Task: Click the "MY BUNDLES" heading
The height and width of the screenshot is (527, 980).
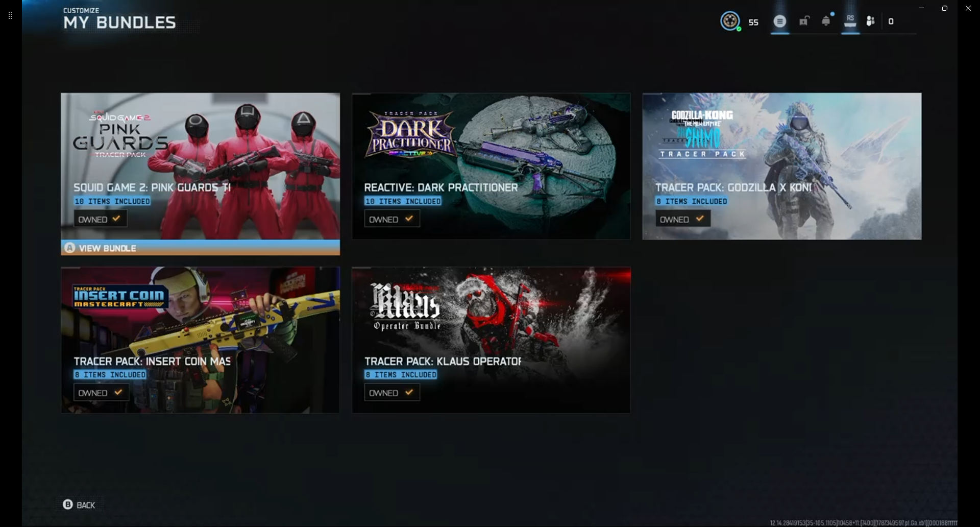Action: [x=119, y=22]
